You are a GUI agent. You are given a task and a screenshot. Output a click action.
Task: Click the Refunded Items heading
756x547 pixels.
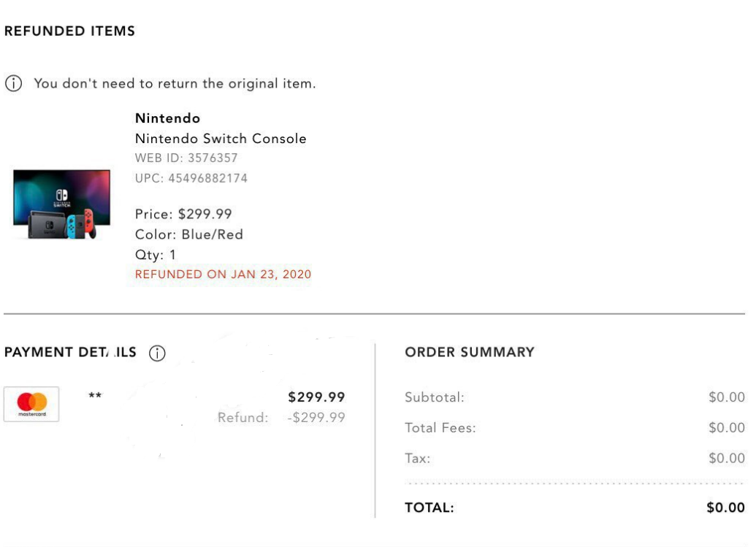click(69, 31)
